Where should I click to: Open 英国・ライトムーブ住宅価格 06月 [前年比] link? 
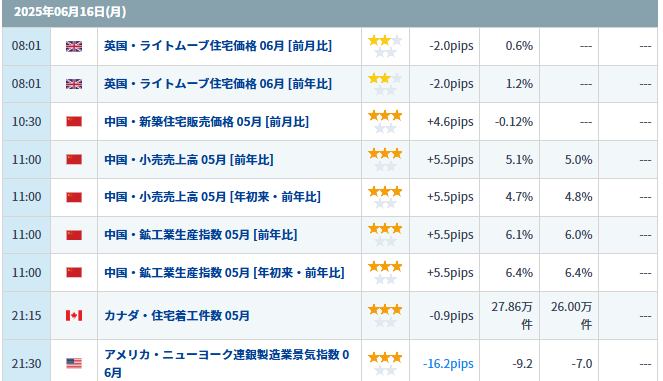[x=218, y=84]
